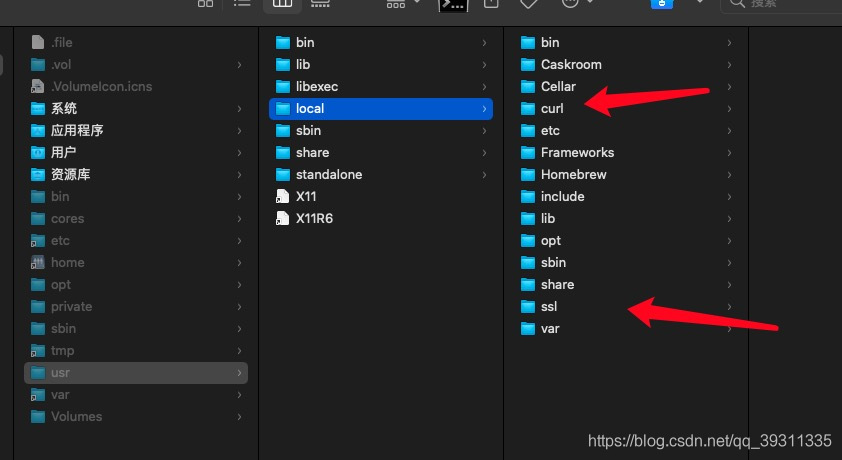The width and height of the screenshot is (842, 460).
Task: Select the X11R6 alias file
Action: click(x=314, y=218)
